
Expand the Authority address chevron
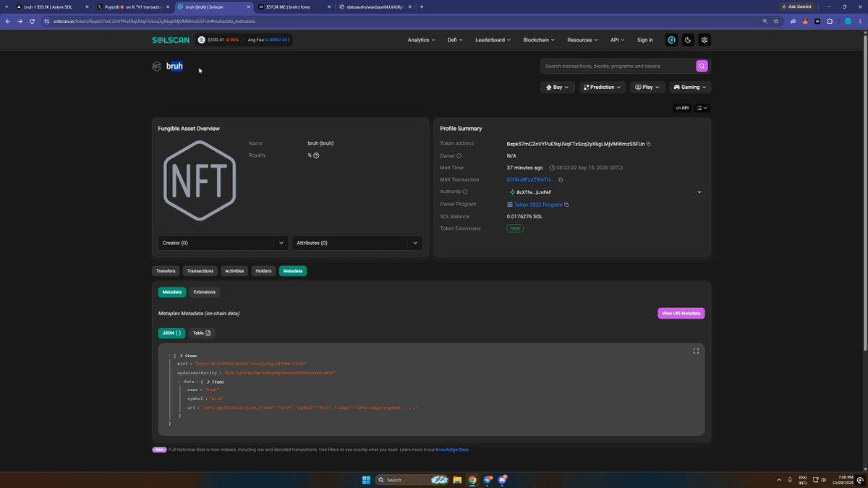pyautogui.click(x=699, y=192)
